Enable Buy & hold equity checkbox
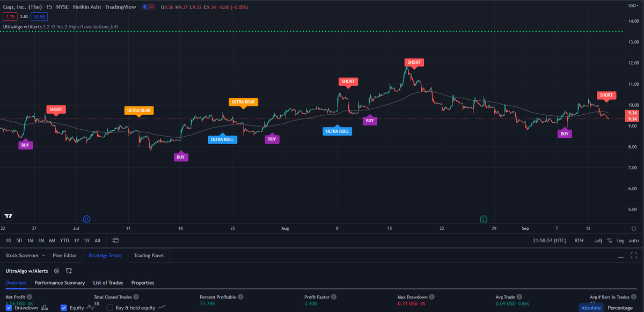644x312 pixels. [110, 308]
